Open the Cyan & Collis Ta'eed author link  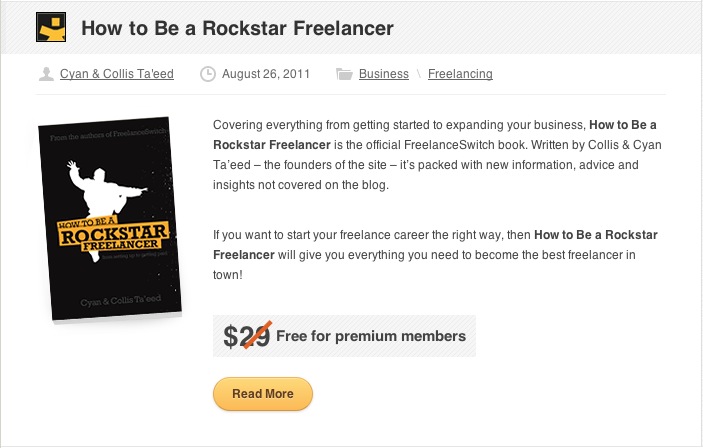(117, 74)
